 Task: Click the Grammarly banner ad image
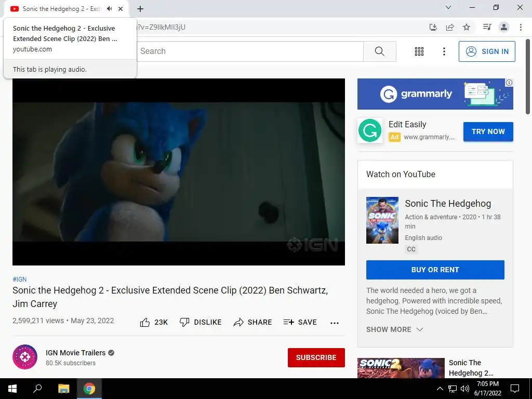pos(435,94)
